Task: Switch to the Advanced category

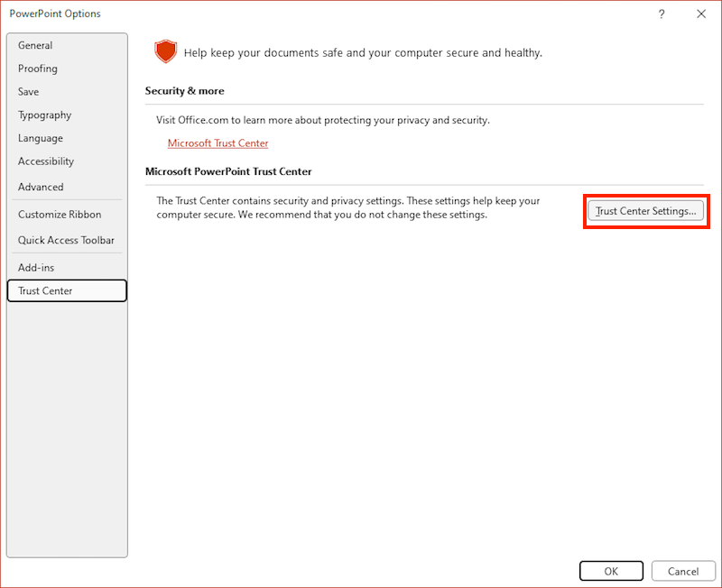Action: (67, 187)
